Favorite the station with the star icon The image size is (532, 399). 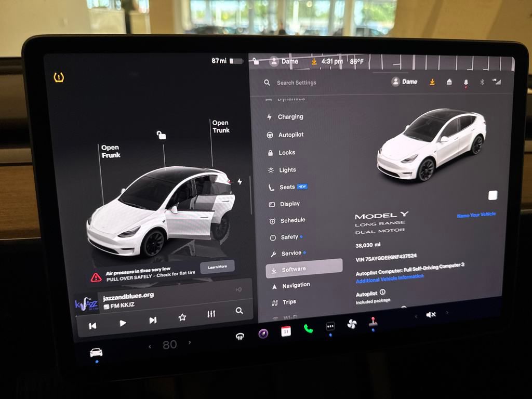click(182, 317)
